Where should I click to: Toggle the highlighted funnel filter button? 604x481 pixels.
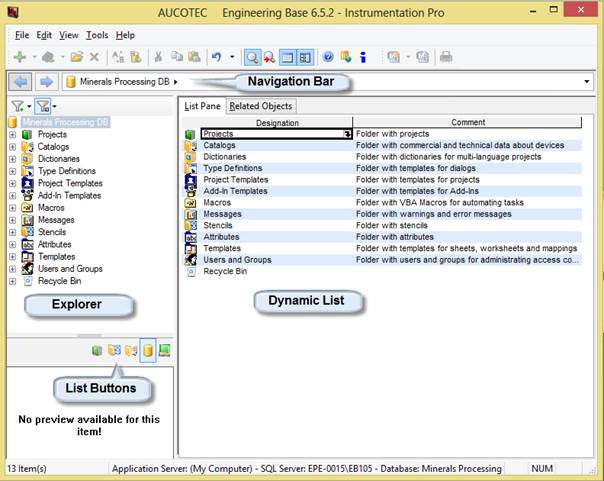click(x=43, y=106)
